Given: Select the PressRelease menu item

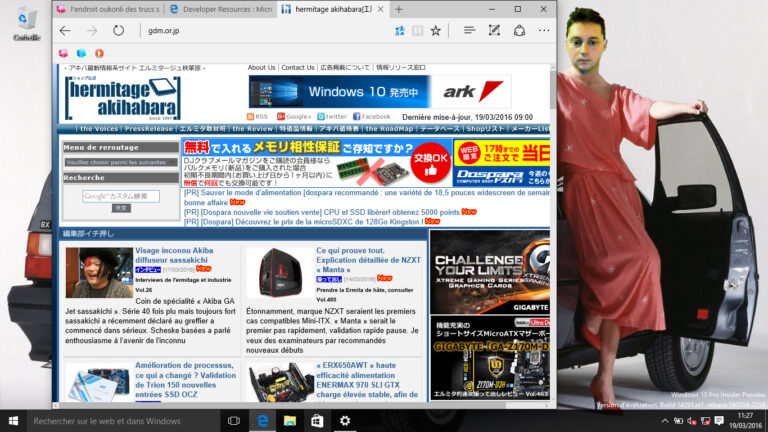Looking at the screenshot, I should (149, 129).
